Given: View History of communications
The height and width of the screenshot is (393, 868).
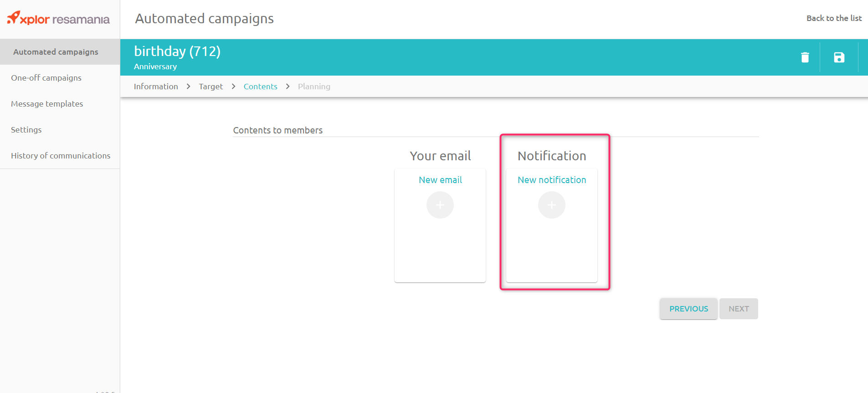Looking at the screenshot, I should [x=61, y=156].
